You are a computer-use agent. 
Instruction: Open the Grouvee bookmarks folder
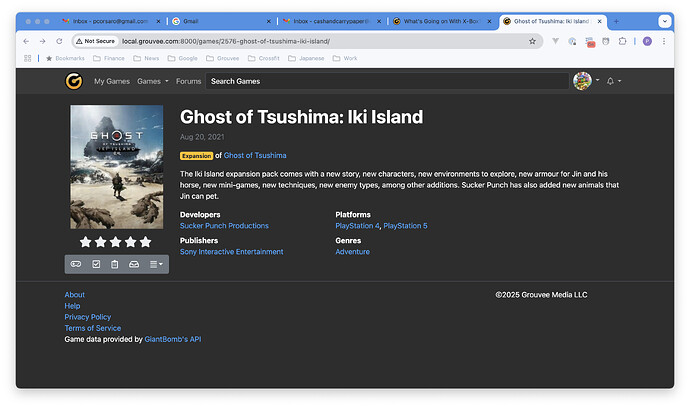coord(223,58)
